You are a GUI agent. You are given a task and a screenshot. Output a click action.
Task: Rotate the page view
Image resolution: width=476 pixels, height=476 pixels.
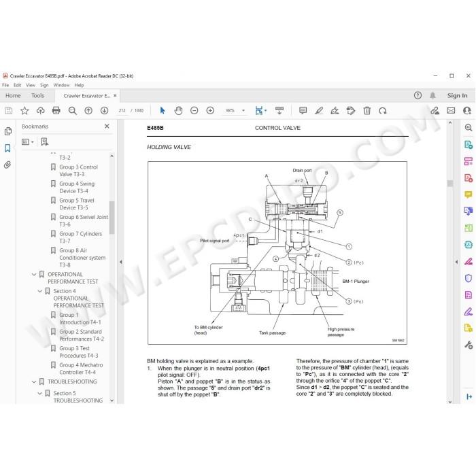tap(382, 111)
